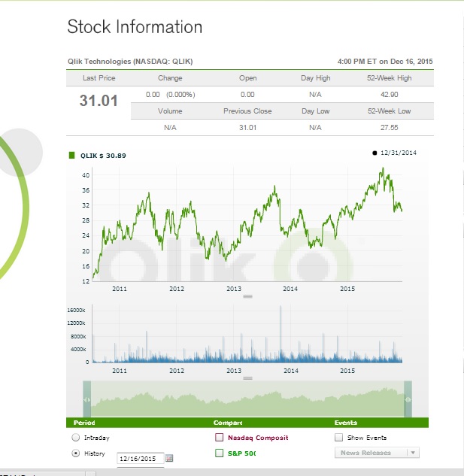Click the Period section header
Image resolution: width=464 pixels, height=476 pixels.
click(x=84, y=423)
